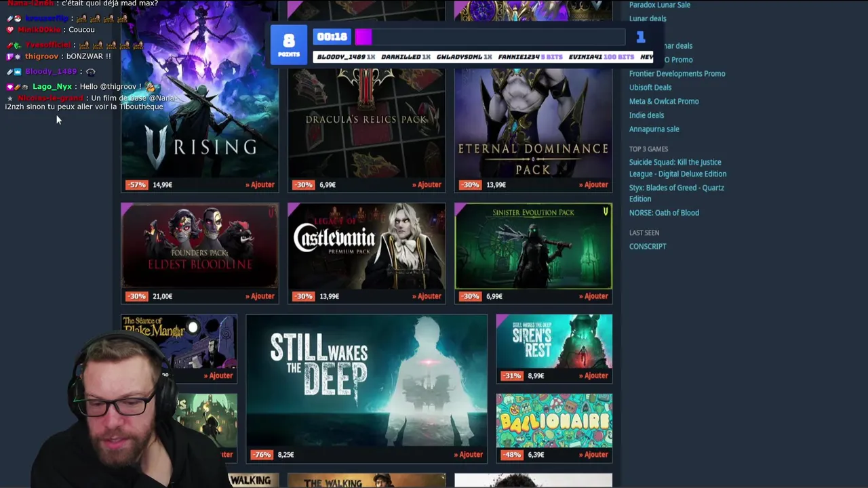Screen dimensions: 868x488
Task: Click TOP 3 GAMES heading
Action: point(648,149)
